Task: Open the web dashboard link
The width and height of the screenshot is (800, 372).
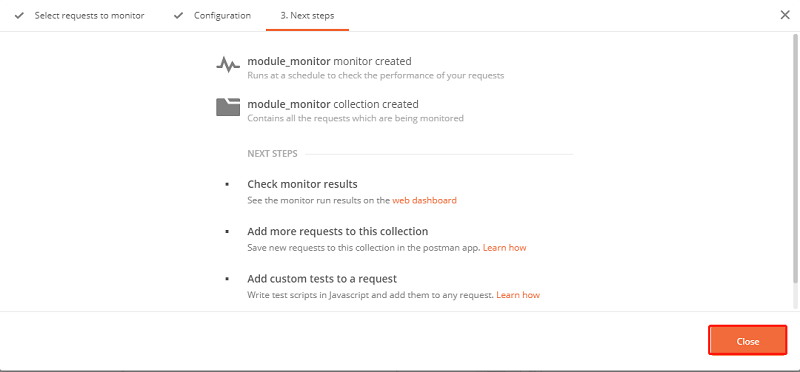Action: pos(424,201)
